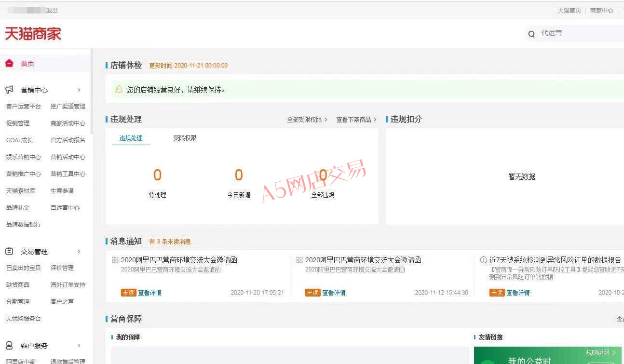Switch to the 受限权限 tab
The height and width of the screenshot is (364, 624).
tap(185, 138)
